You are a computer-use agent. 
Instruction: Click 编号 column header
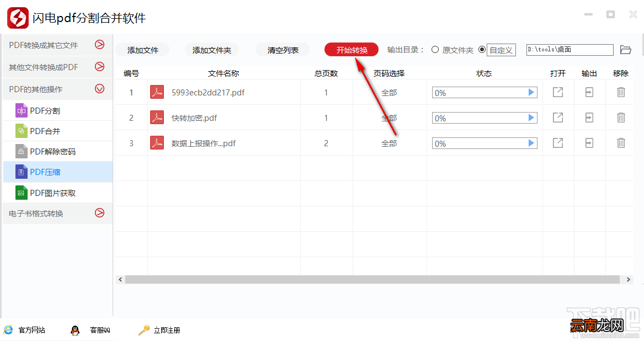point(131,73)
